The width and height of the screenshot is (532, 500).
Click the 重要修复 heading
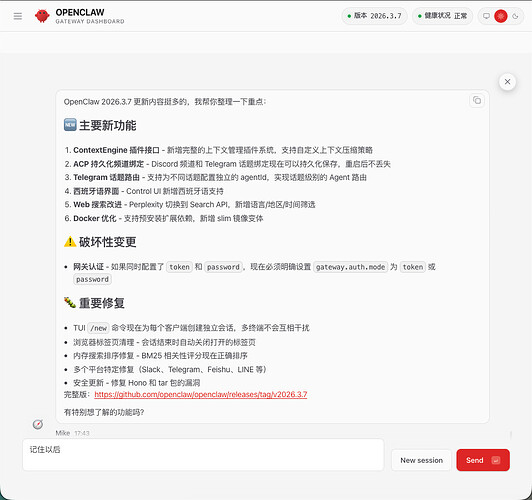(94, 303)
